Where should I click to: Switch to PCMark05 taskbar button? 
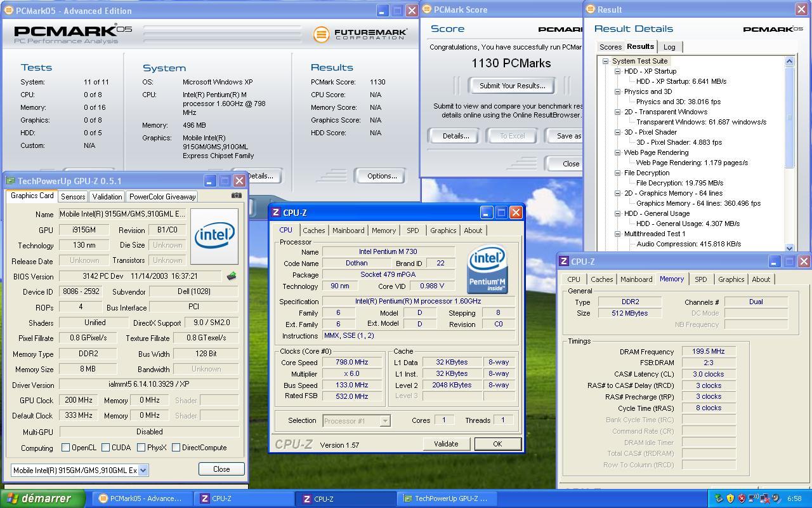coord(141,498)
